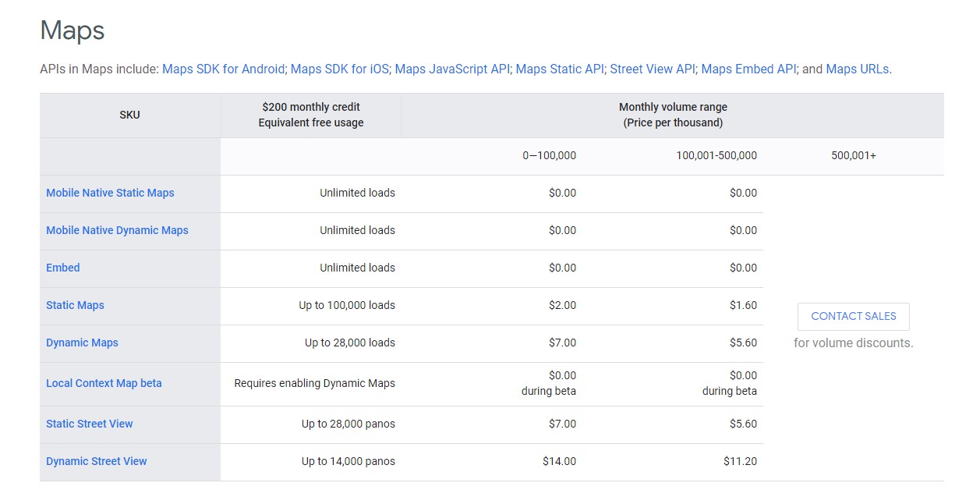Select the 500,001+ volume range header
Screen dimensions: 980x490
(853, 155)
